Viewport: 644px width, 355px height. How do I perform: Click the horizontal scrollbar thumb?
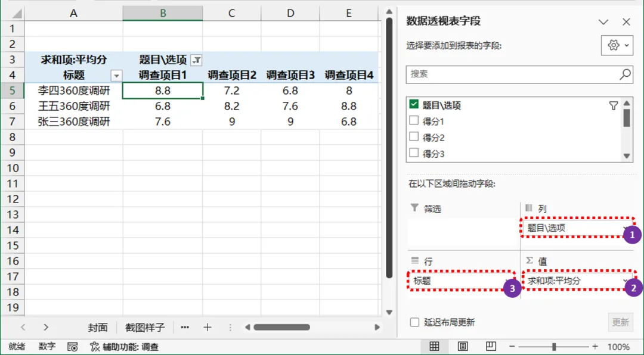tap(281, 328)
